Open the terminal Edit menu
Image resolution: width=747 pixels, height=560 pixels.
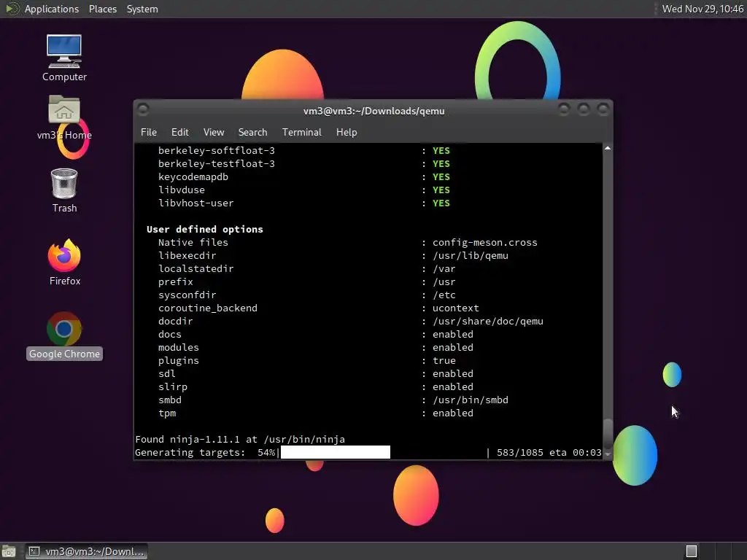(x=179, y=133)
